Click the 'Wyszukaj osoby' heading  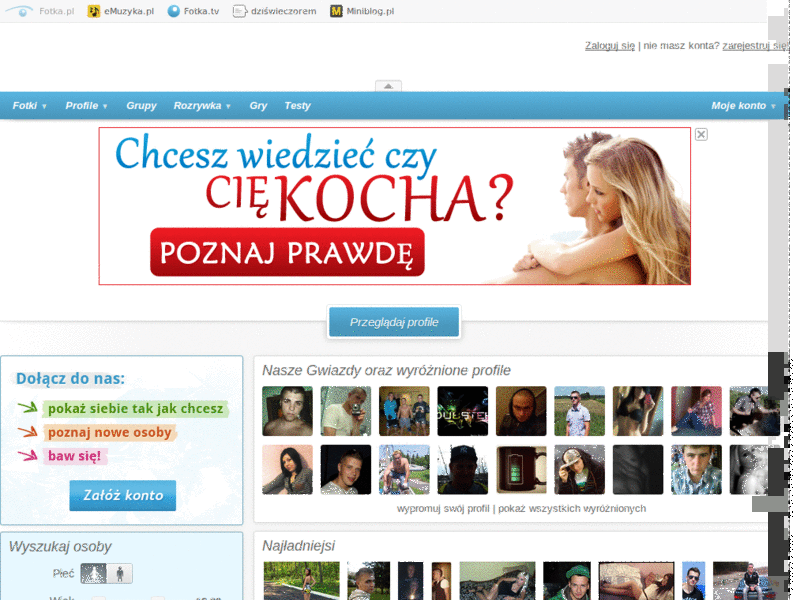tap(60, 546)
